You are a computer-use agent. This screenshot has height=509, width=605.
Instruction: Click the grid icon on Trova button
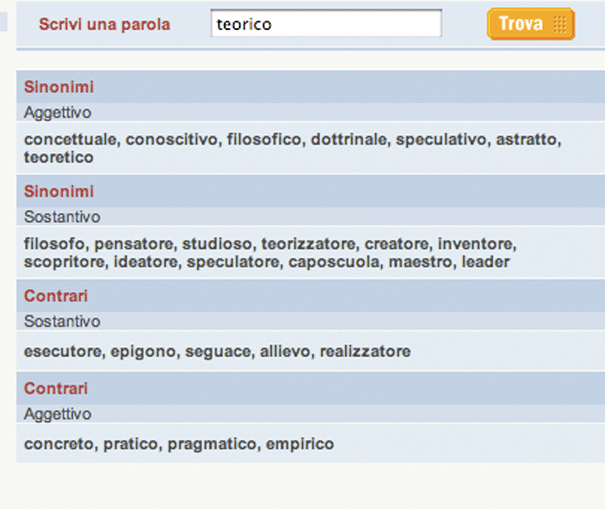(561, 24)
